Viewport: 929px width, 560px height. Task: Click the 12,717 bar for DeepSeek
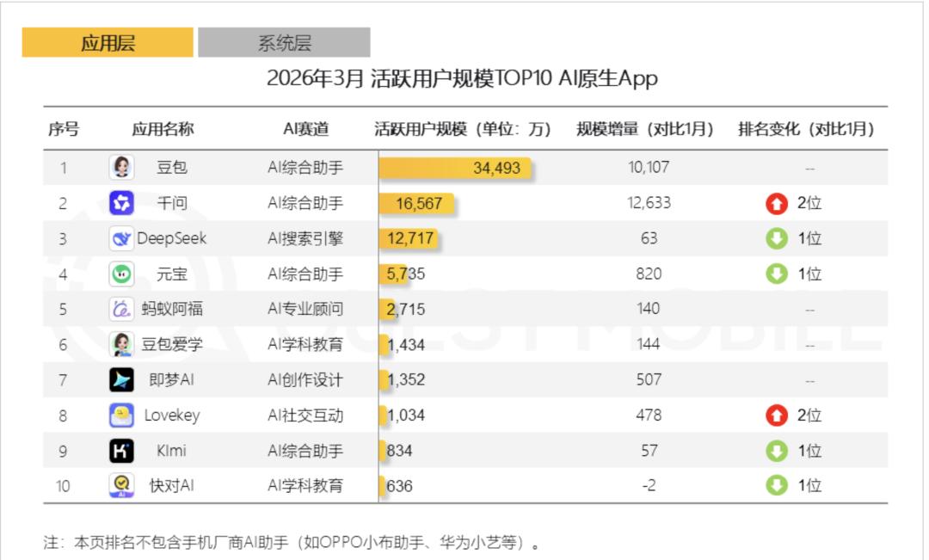[409, 238]
